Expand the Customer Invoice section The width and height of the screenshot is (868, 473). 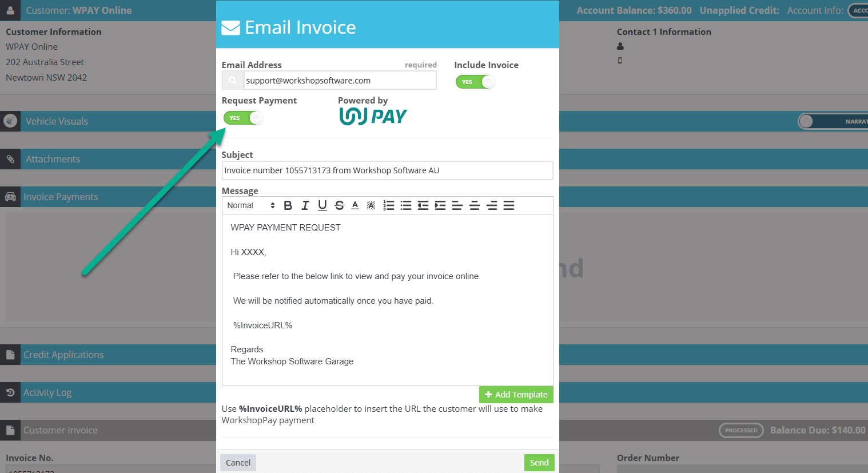[x=61, y=430]
